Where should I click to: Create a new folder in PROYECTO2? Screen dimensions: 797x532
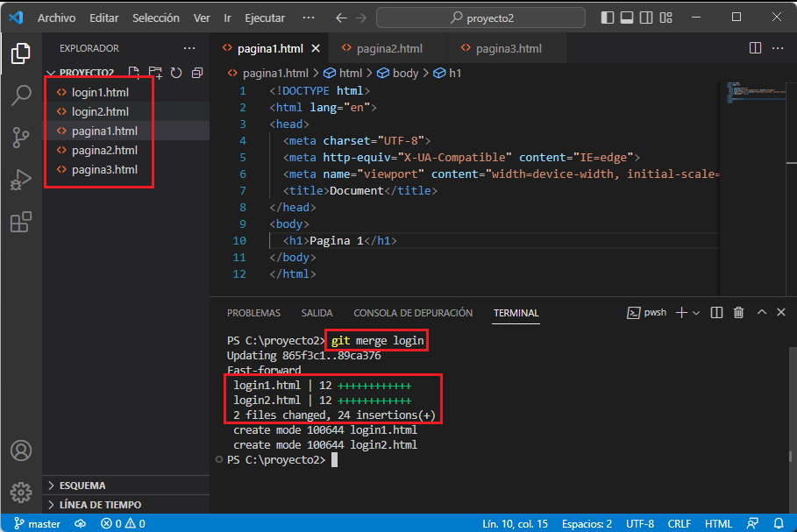click(x=155, y=73)
